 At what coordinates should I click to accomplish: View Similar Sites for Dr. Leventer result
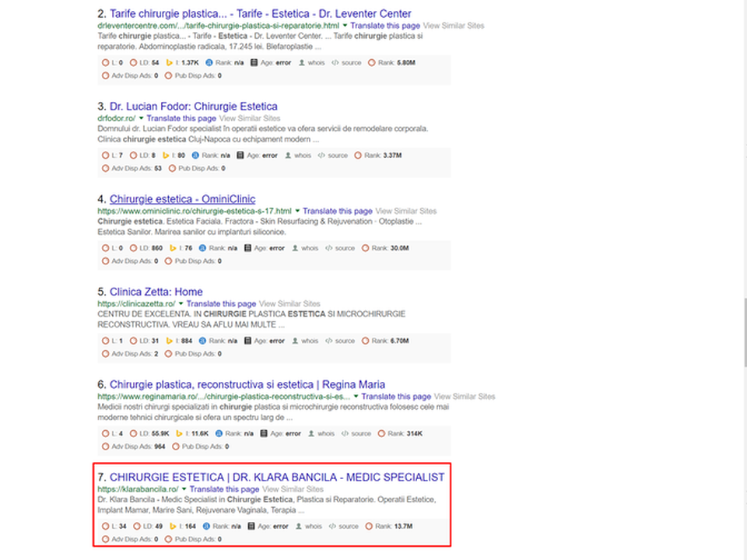(453, 26)
